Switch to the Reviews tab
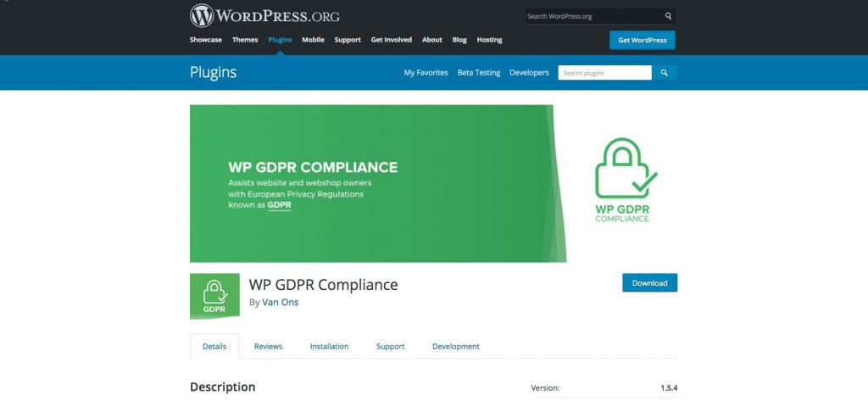Screen dimensions: 868x401 pyautogui.click(x=268, y=346)
